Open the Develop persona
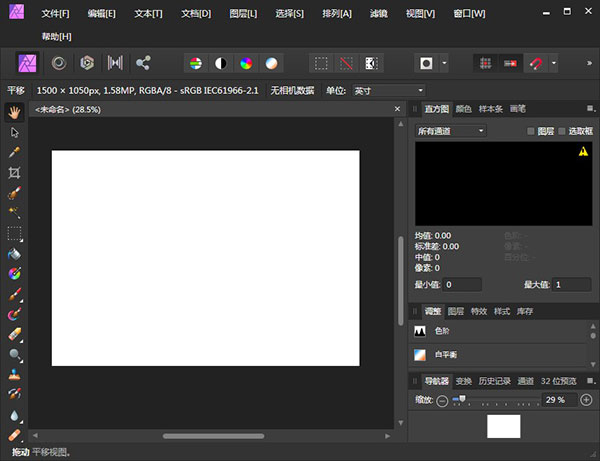This screenshot has width=600, height=461. tap(87, 63)
